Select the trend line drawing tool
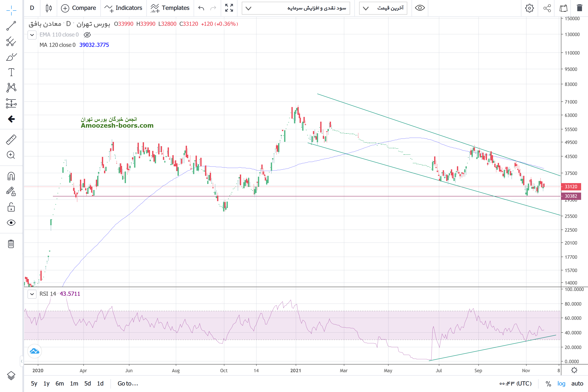588x392 pixels. [11, 26]
